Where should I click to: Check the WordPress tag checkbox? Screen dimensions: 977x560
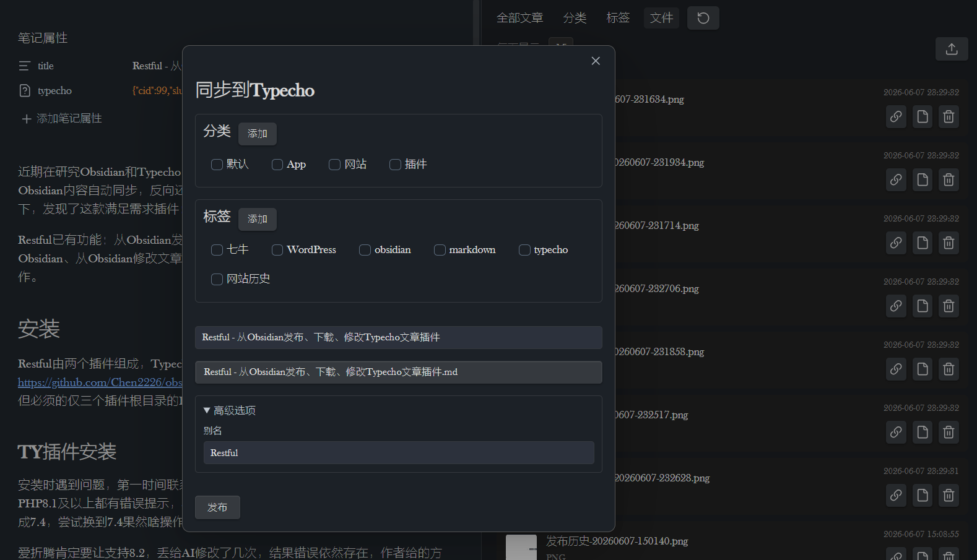(x=277, y=250)
